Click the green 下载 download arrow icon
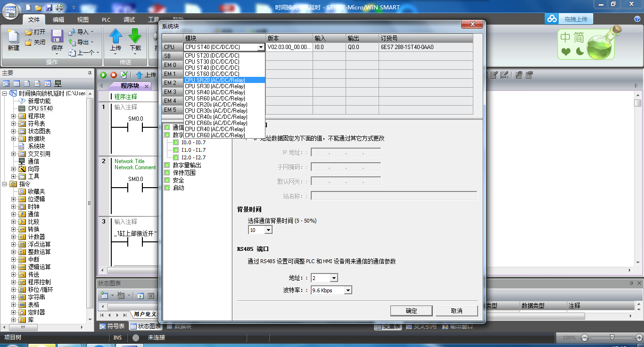644x347 pixels. pos(135,38)
